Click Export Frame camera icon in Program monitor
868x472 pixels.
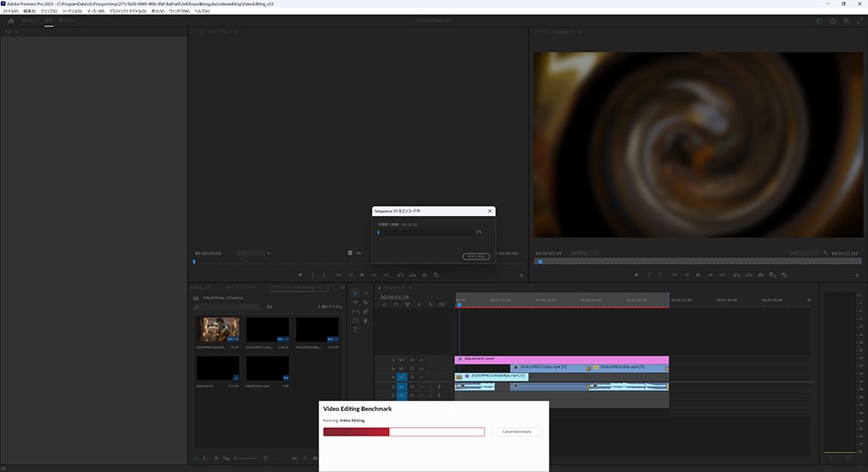[x=759, y=275]
